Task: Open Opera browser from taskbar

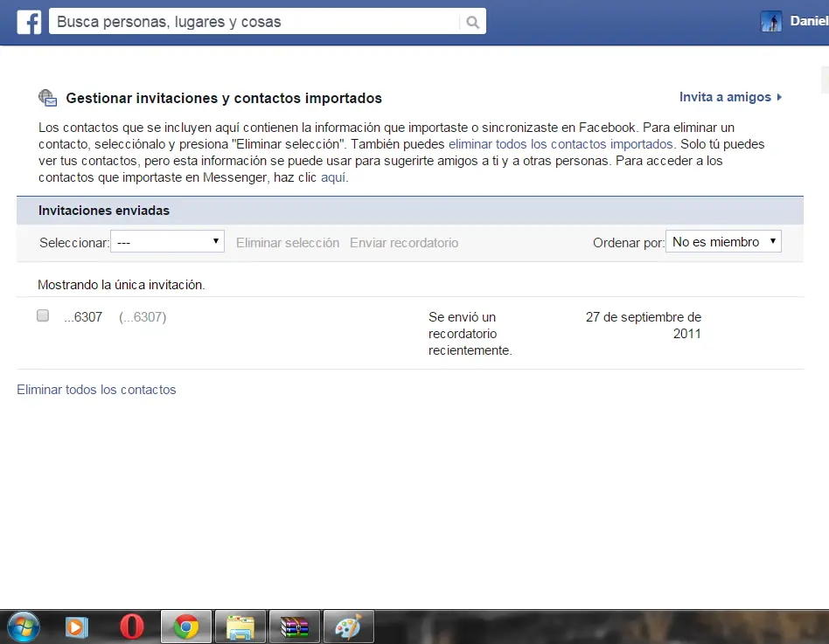Action: pyautogui.click(x=132, y=627)
